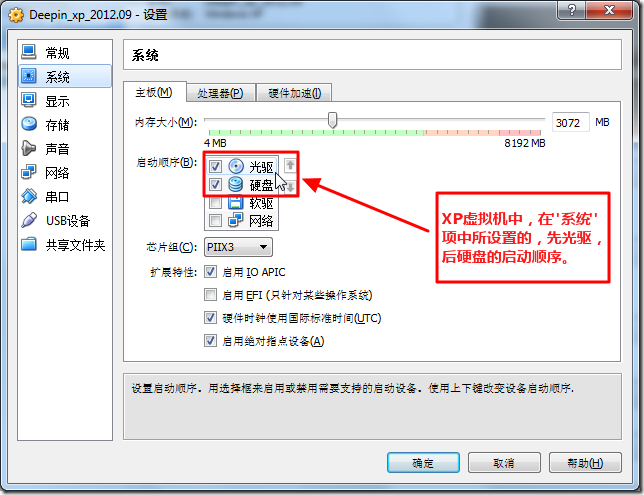This screenshot has width=644, height=495.
Task: Expand the PIIX3 chipset dropdown
Action: point(238,247)
